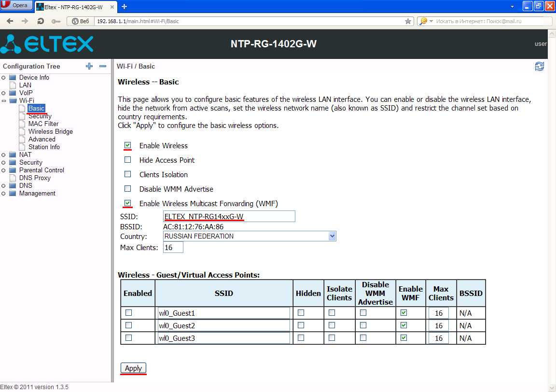The width and height of the screenshot is (556, 392).
Task: Open the MAC Filter page link
Action: [43, 124]
